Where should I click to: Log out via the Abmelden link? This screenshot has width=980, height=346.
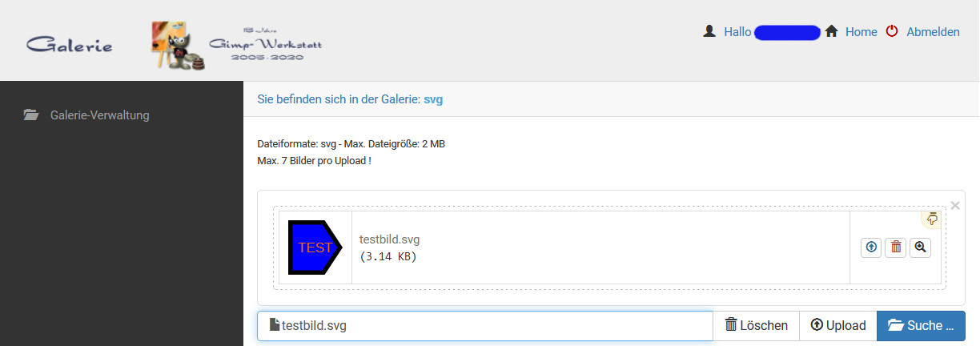pyautogui.click(x=933, y=32)
